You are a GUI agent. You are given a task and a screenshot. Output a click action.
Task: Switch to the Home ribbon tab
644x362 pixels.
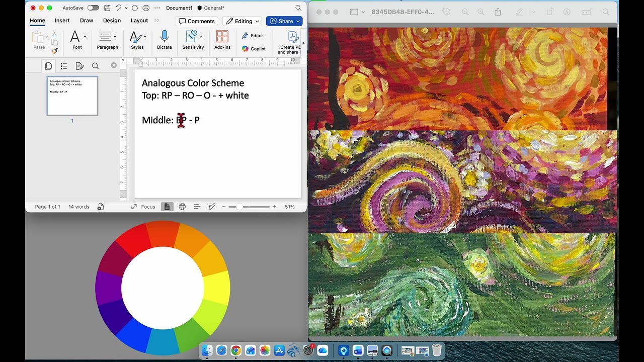pos(37,21)
